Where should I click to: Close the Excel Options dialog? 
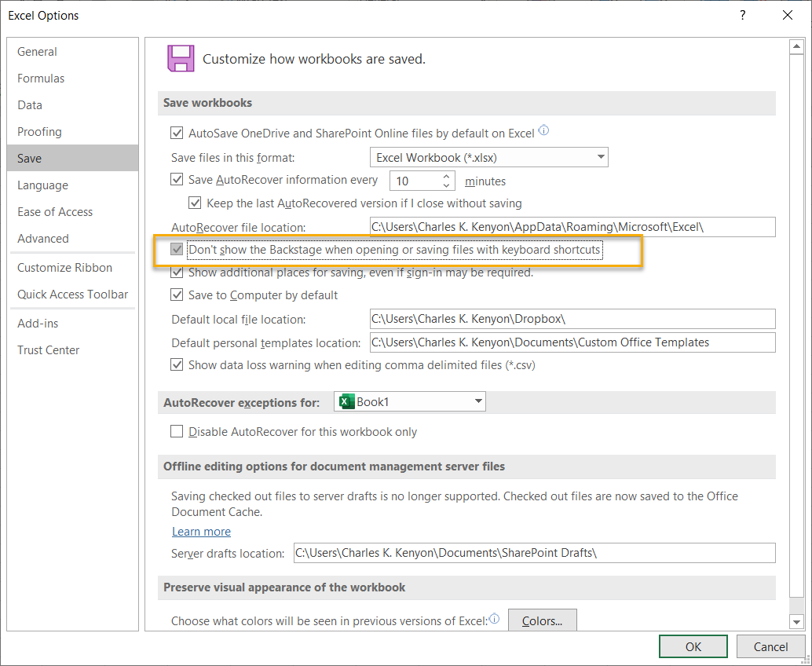tap(788, 15)
